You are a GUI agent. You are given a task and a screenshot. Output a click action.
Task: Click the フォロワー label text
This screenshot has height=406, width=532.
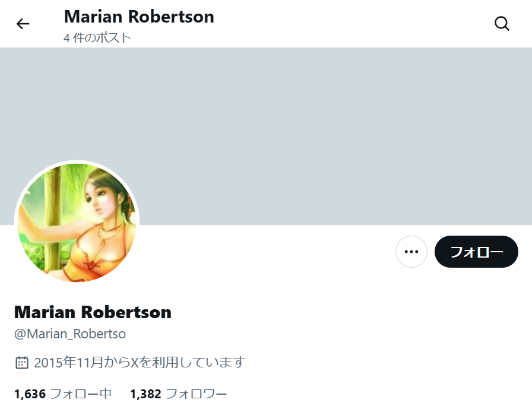coord(197,394)
